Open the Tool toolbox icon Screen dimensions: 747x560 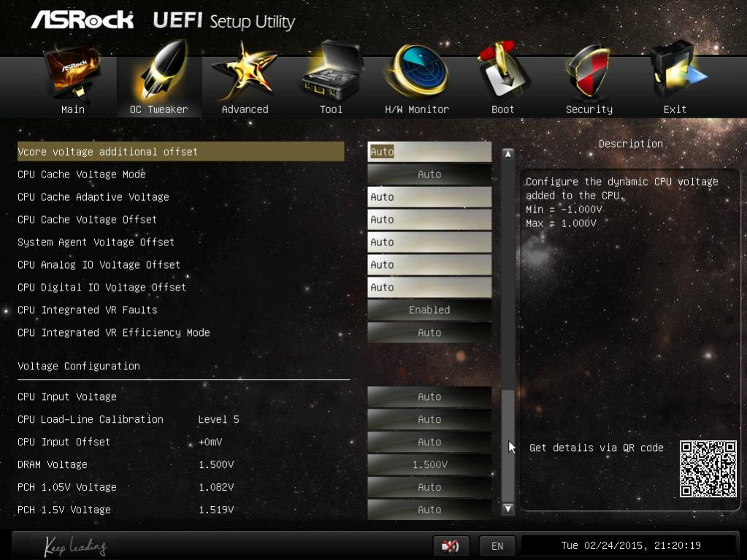[332, 72]
